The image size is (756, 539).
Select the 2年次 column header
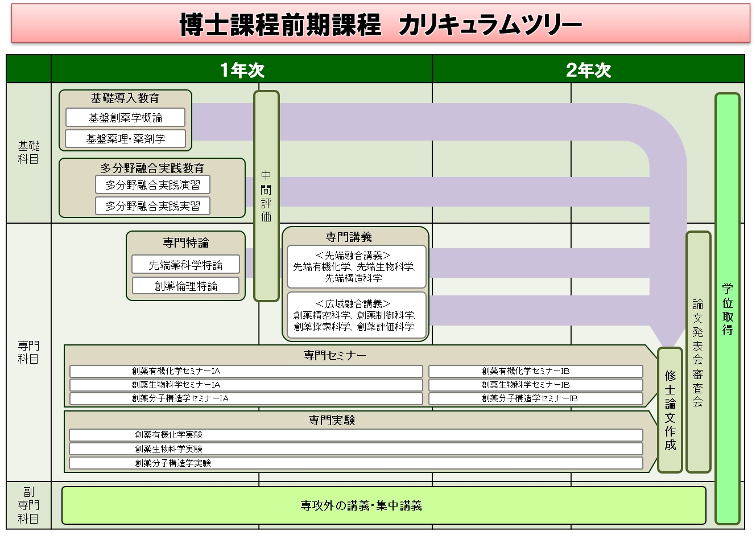tap(588, 69)
